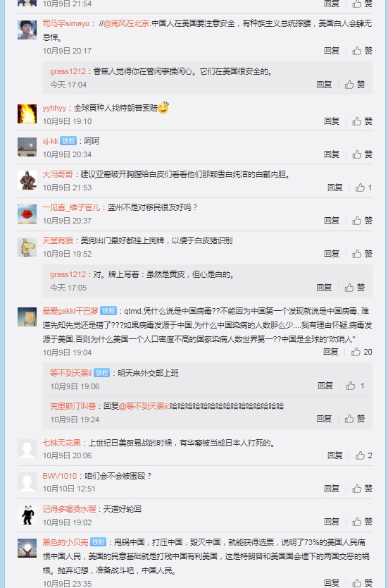Reply to 克里斯汀叫兽's nested comment
Viewport: 388px width, 588px height.
[324, 419]
